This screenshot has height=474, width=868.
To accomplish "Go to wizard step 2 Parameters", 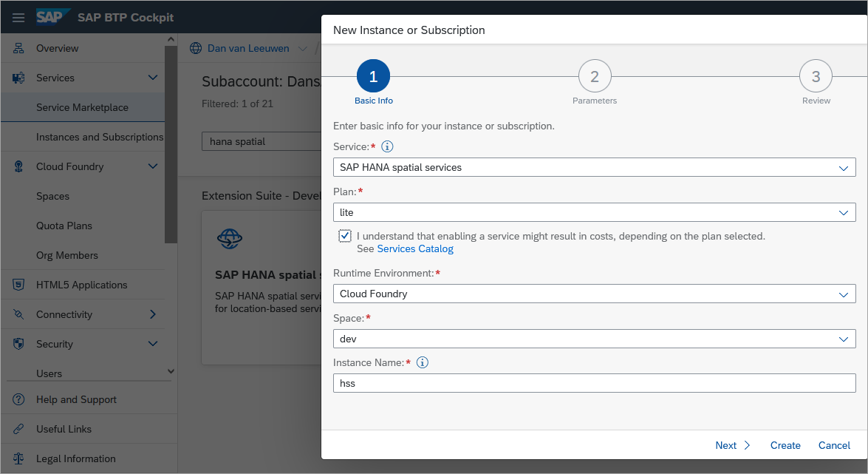I will pos(595,76).
